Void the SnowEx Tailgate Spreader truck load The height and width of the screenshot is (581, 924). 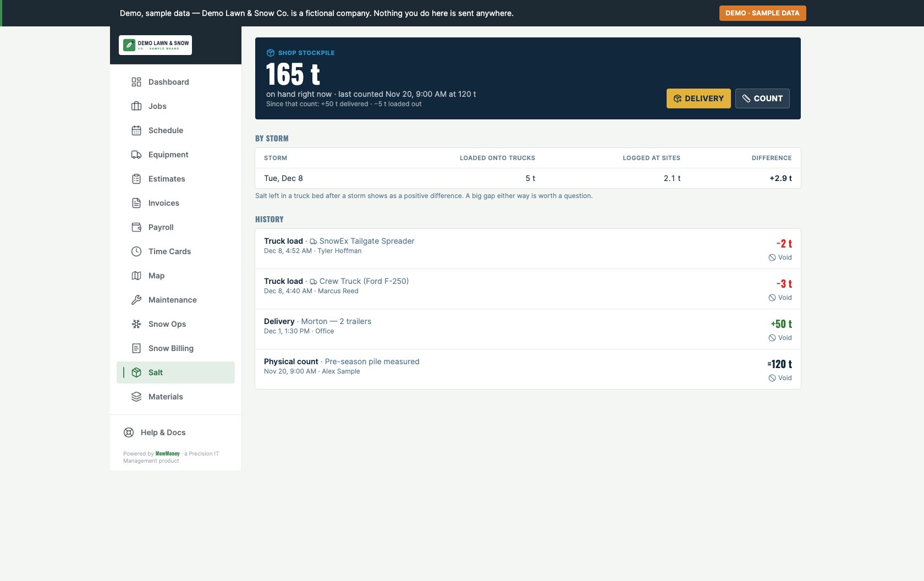(x=780, y=257)
